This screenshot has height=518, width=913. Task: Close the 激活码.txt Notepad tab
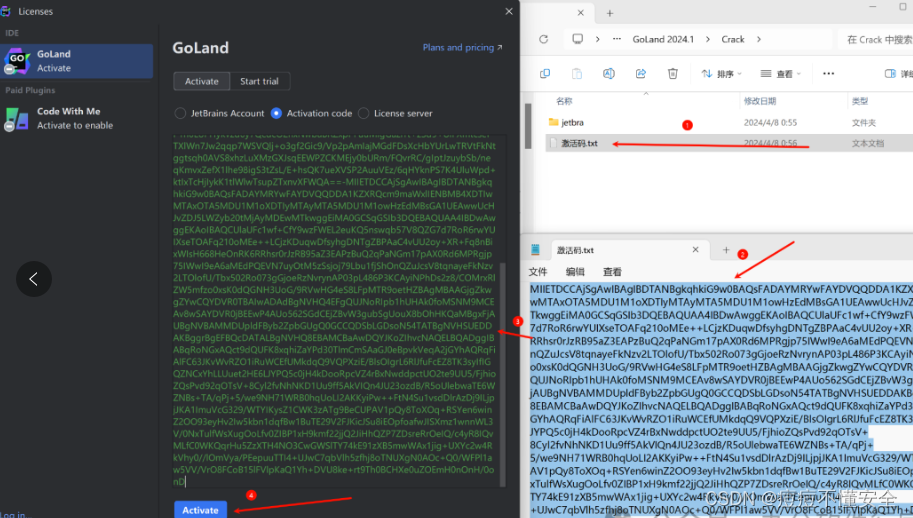click(x=695, y=250)
